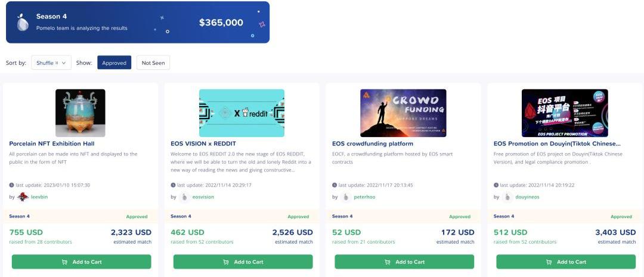
Task: Add EOS Promotion on Douyin to cart
Action: (566, 262)
